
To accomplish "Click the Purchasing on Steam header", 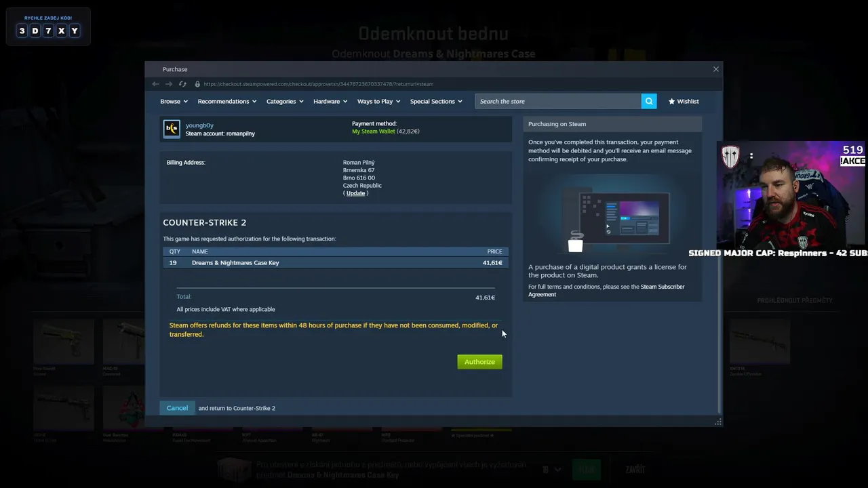I will 612,124.
